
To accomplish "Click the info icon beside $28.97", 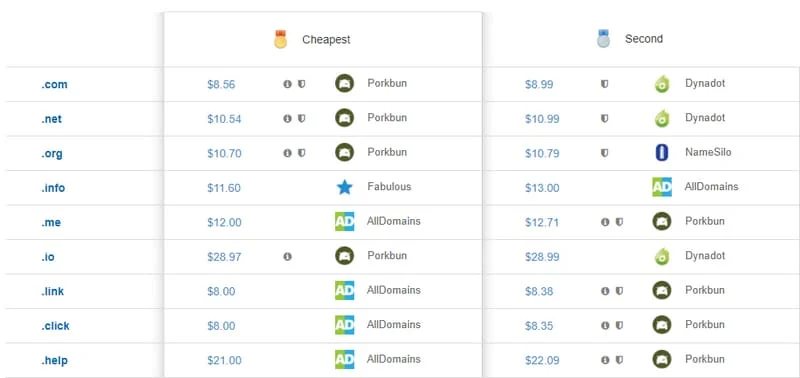I will tap(287, 257).
